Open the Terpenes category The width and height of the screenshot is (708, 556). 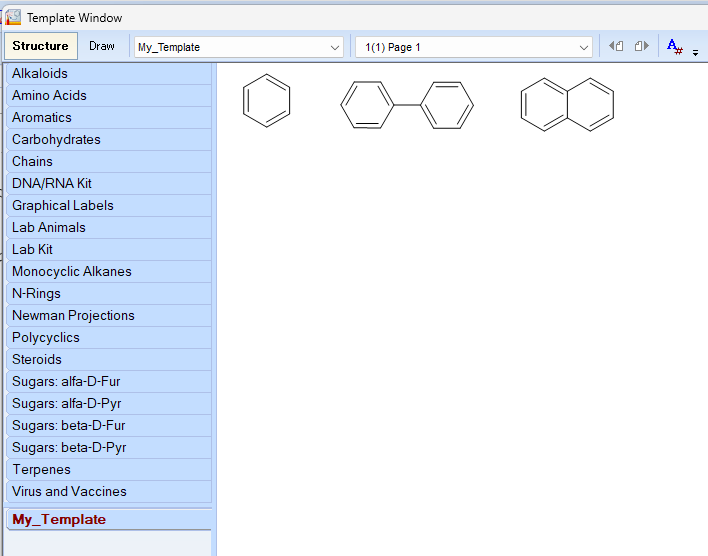point(109,469)
